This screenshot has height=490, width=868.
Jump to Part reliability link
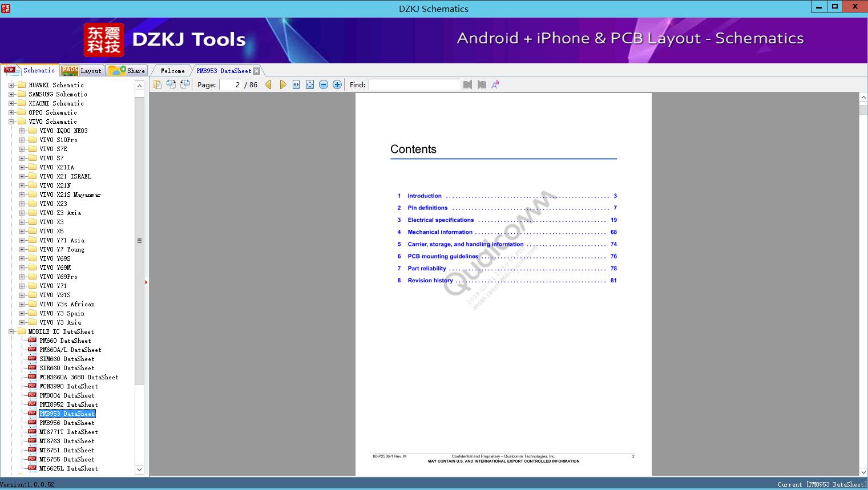[427, 268]
